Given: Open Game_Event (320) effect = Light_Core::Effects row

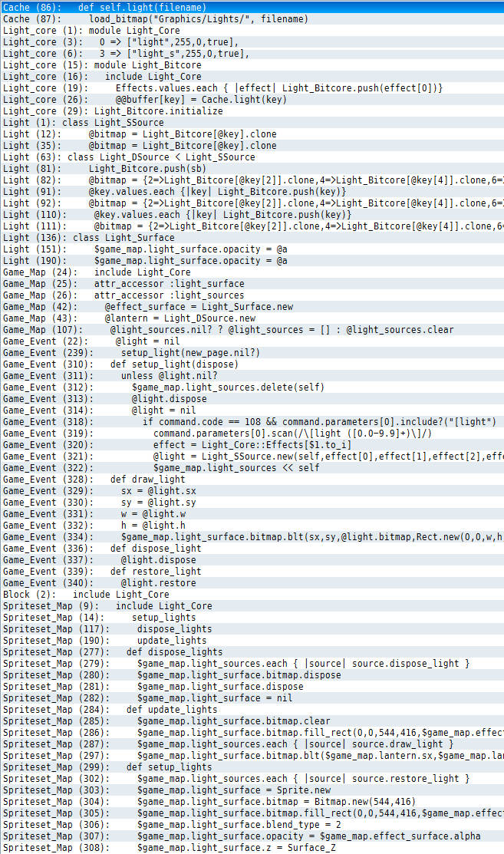Looking at the screenshot, I should point(252,445).
